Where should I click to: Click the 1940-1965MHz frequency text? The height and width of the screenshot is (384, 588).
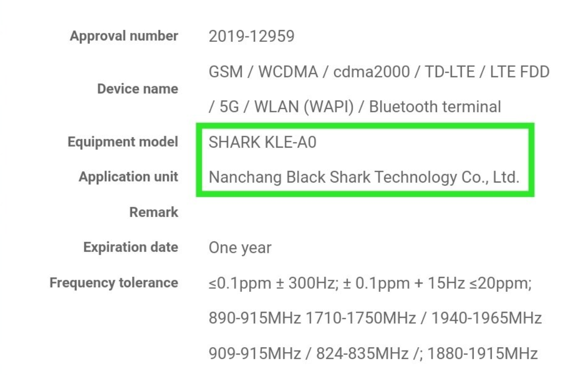486,318
